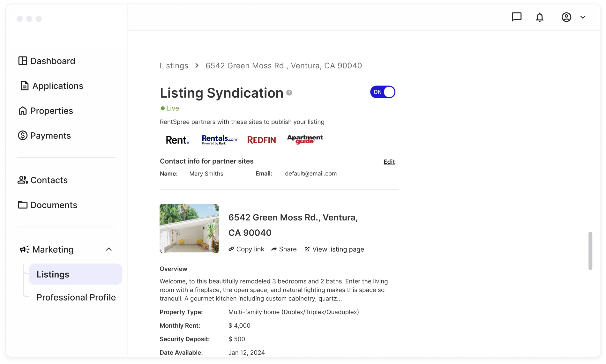Select the Contacts icon
The height and width of the screenshot is (364, 606).
(x=22, y=180)
